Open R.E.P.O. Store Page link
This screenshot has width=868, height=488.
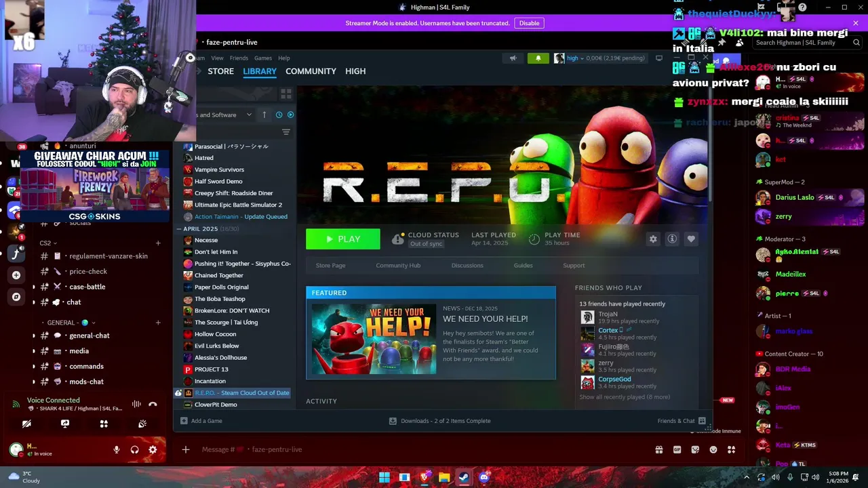click(x=330, y=266)
